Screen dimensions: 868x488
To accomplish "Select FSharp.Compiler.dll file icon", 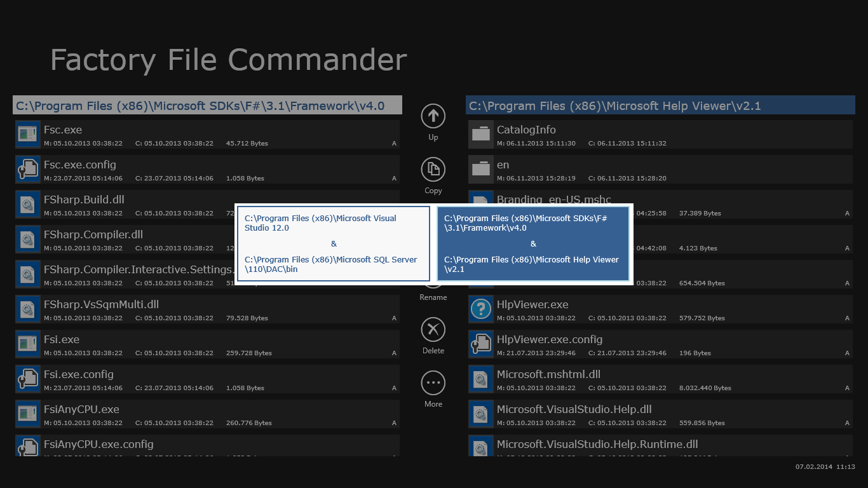I will click(27, 238).
